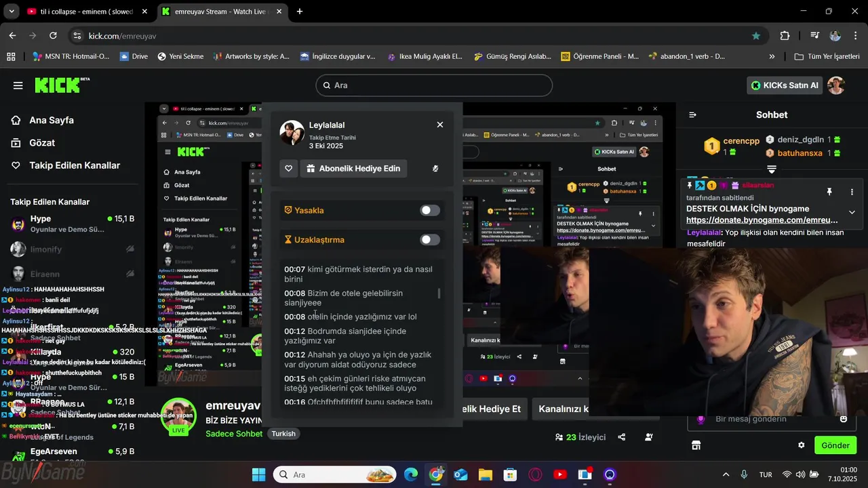The image size is (868, 488).
Task: Go back in the browser
Action: (x=13, y=36)
